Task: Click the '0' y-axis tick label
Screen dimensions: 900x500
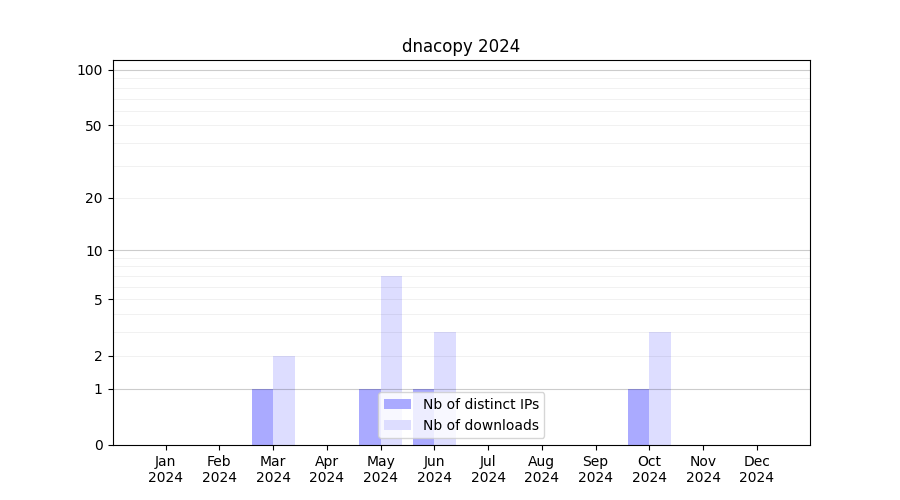Action: (x=98, y=445)
